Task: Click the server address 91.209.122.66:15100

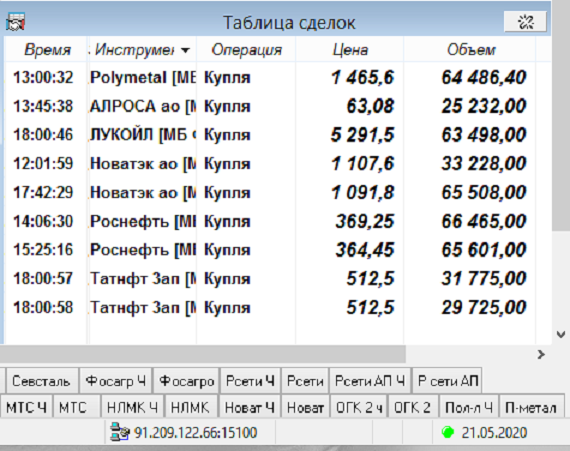Action: (196, 432)
